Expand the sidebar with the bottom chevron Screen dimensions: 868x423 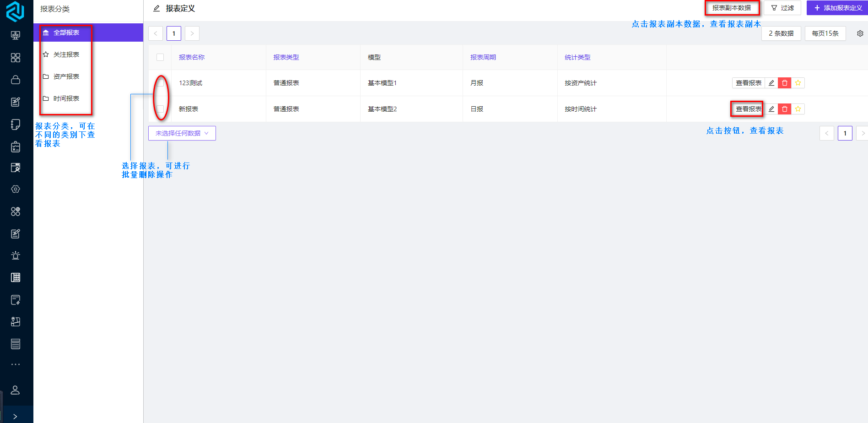16,417
